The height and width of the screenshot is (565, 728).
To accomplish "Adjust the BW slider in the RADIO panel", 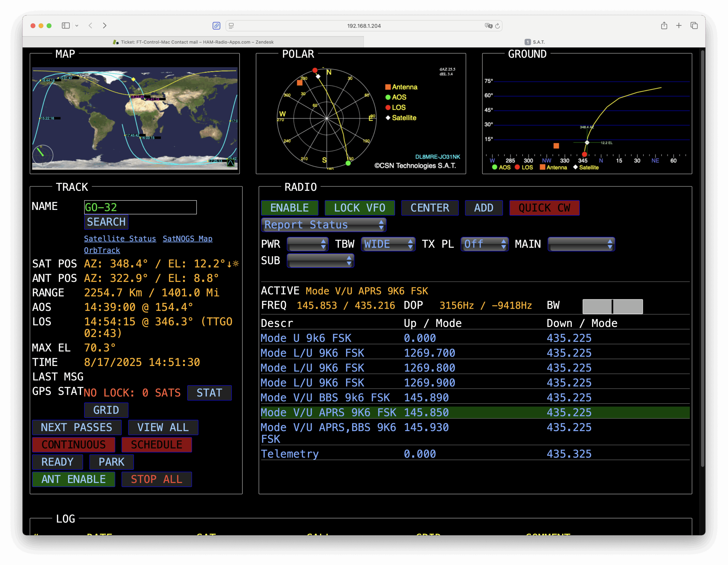I will tap(613, 306).
